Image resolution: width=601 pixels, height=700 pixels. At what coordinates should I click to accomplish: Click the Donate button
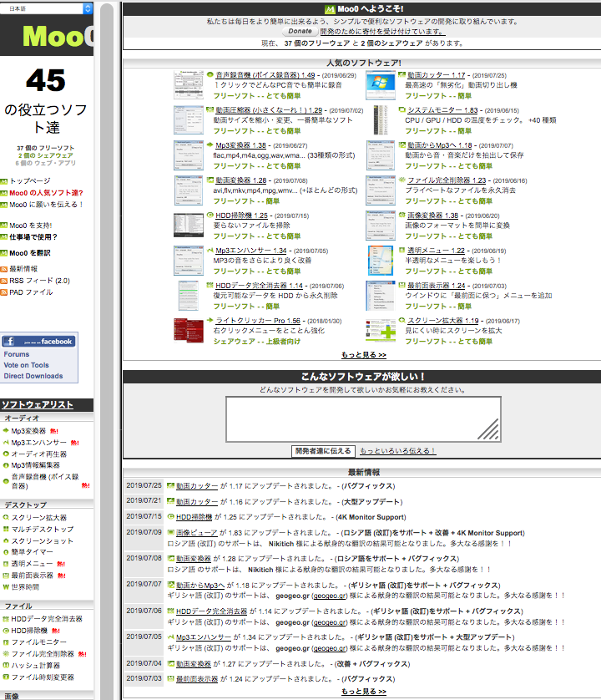[x=300, y=31]
